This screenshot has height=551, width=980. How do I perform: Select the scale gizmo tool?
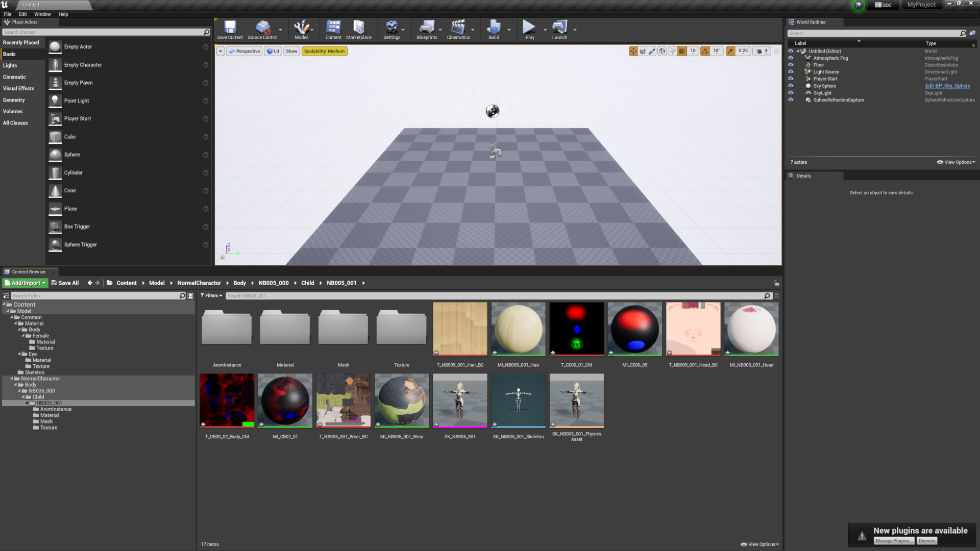[652, 51]
